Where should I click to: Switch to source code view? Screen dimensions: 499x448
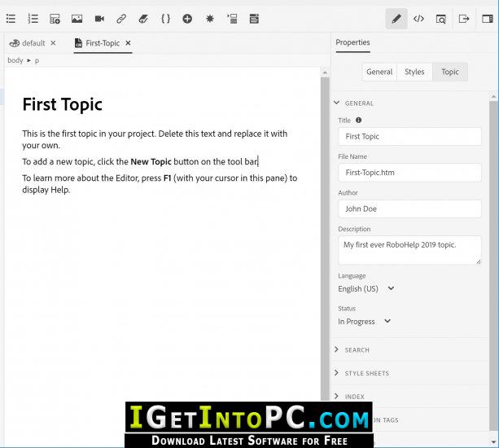[418, 19]
